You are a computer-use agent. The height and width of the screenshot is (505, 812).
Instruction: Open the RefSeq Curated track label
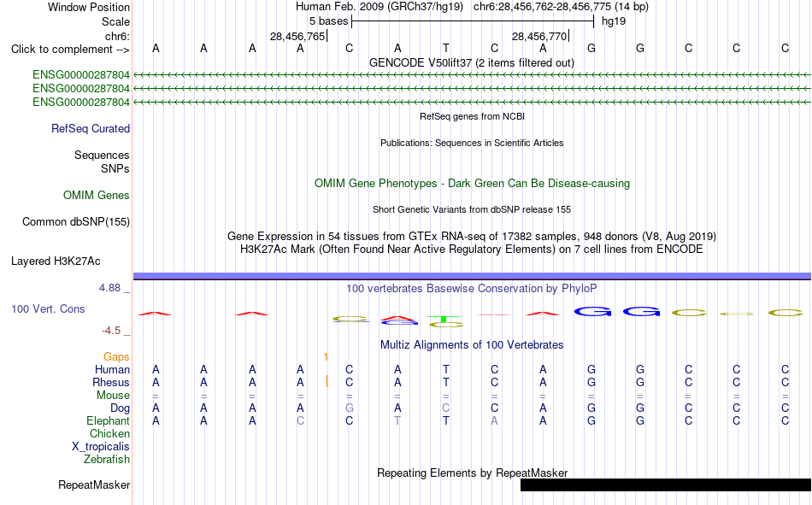point(91,128)
